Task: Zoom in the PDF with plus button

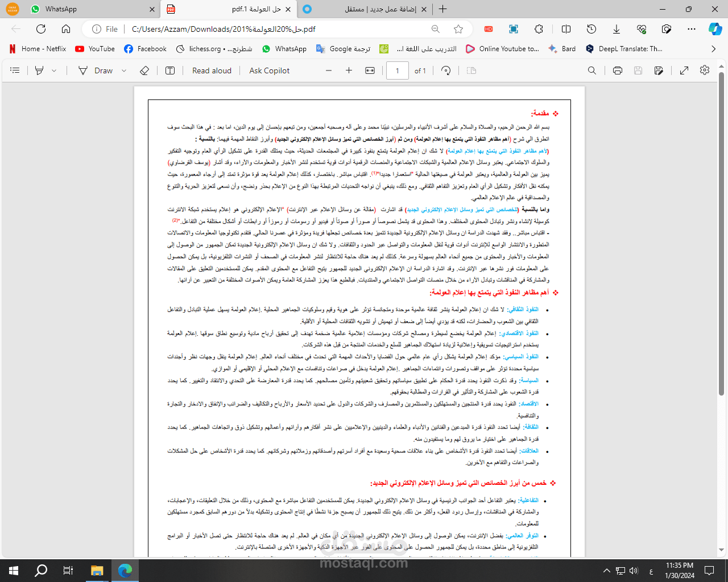Action: pos(349,70)
